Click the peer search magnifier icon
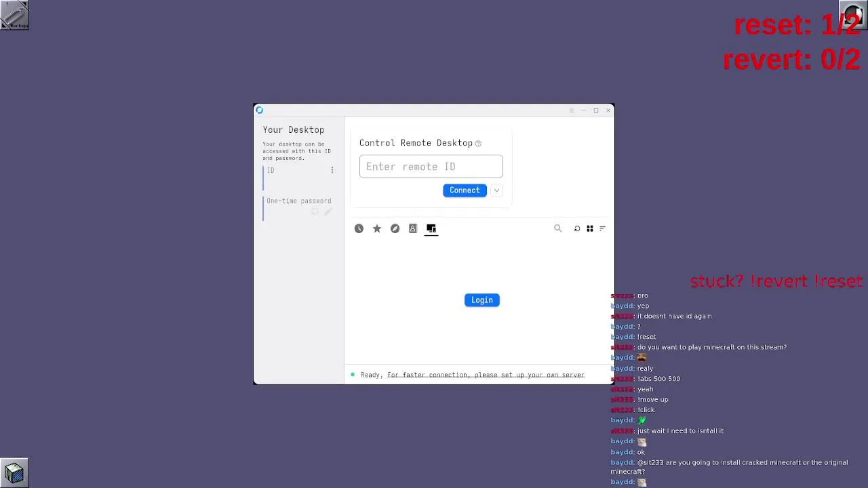Screen dimensions: 868x488 point(558,228)
